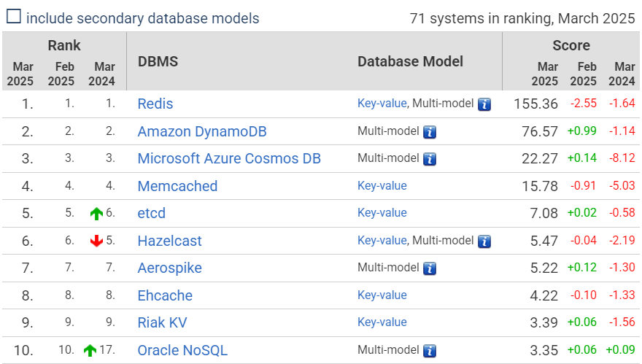Click red down arrow in Hazelcast row
This screenshot has height=364, width=642.
(96, 241)
